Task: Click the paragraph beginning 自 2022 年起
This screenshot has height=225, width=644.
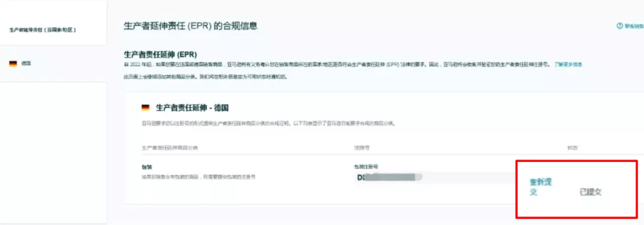Action: coord(353,65)
